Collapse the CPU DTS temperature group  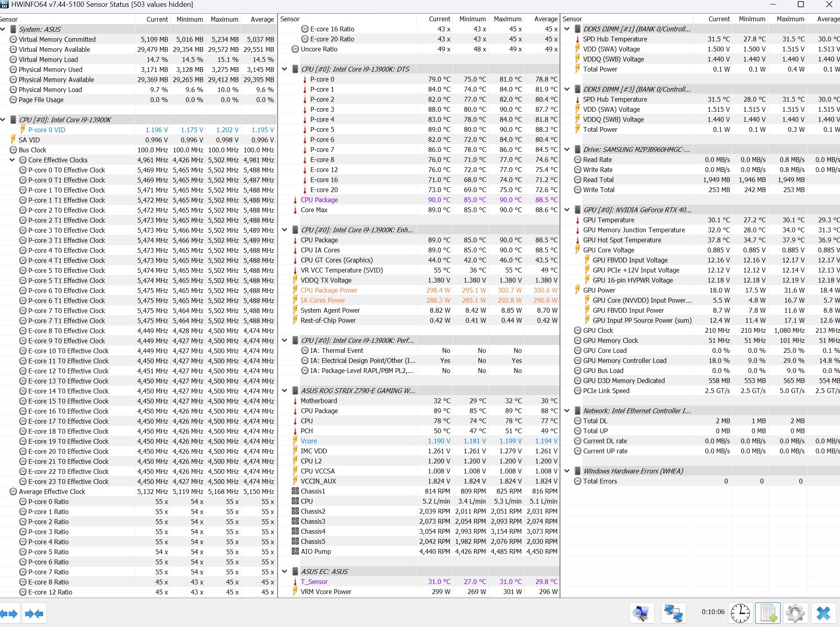point(285,69)
